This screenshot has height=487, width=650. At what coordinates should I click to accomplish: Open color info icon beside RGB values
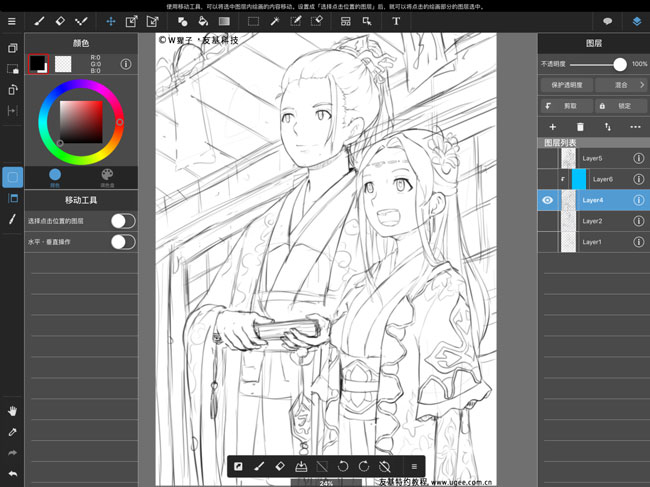pyautogui.click(x=126, y=64)
